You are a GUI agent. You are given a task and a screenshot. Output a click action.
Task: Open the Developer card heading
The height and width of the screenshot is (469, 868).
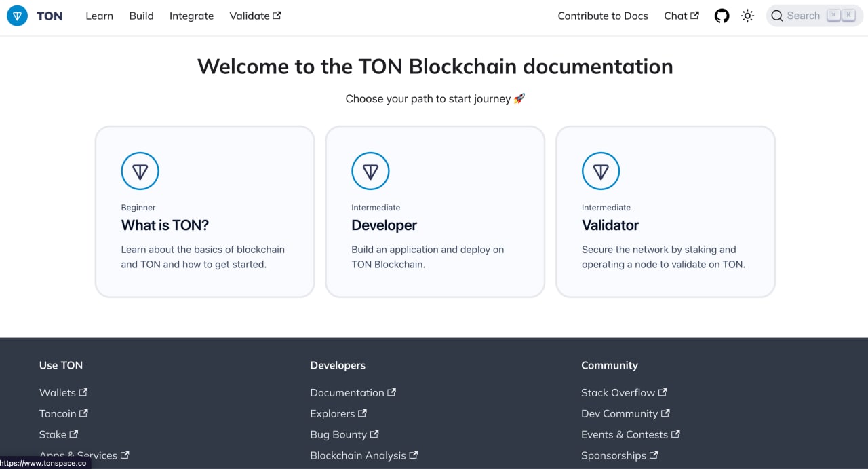[x=384, y=225]
